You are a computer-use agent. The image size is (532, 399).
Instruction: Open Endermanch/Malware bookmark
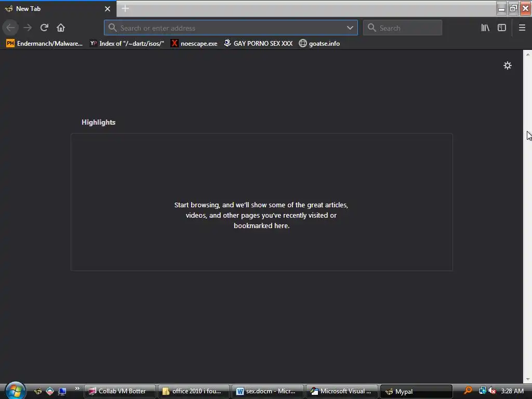point(45,44)
